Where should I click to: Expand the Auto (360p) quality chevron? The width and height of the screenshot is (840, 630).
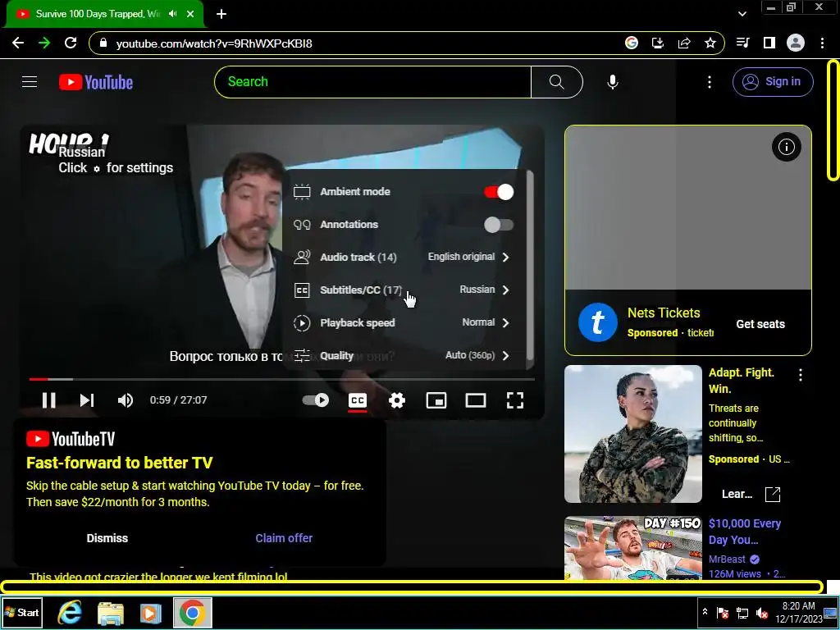point(505,355)
